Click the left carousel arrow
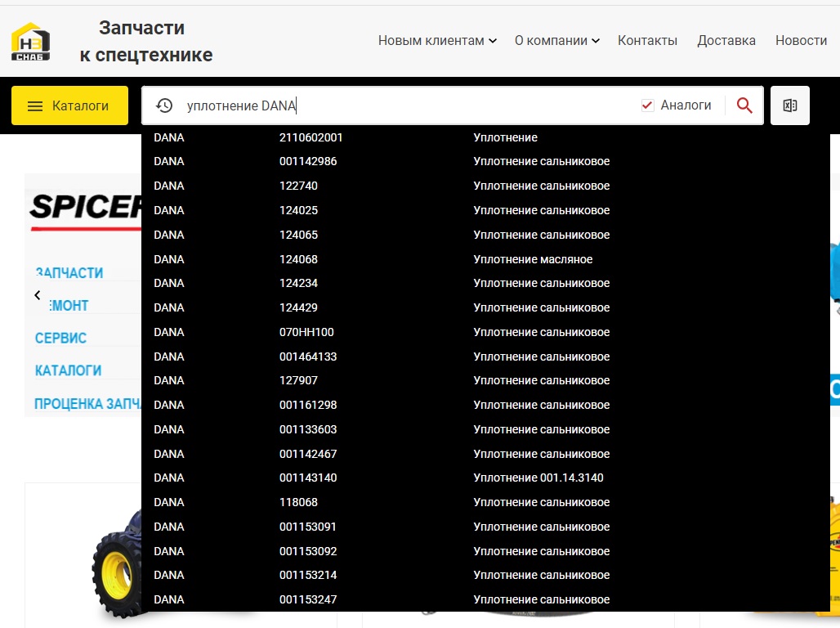The height and width of the screenshot is (628, 840). (38, 295)
